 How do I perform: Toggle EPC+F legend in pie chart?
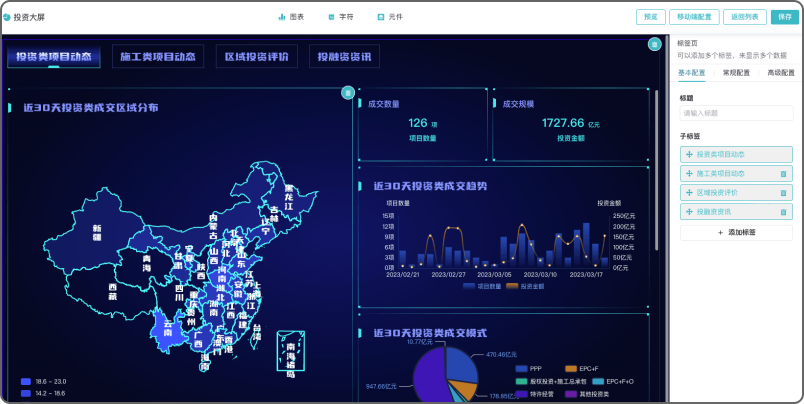coord(582,369)
